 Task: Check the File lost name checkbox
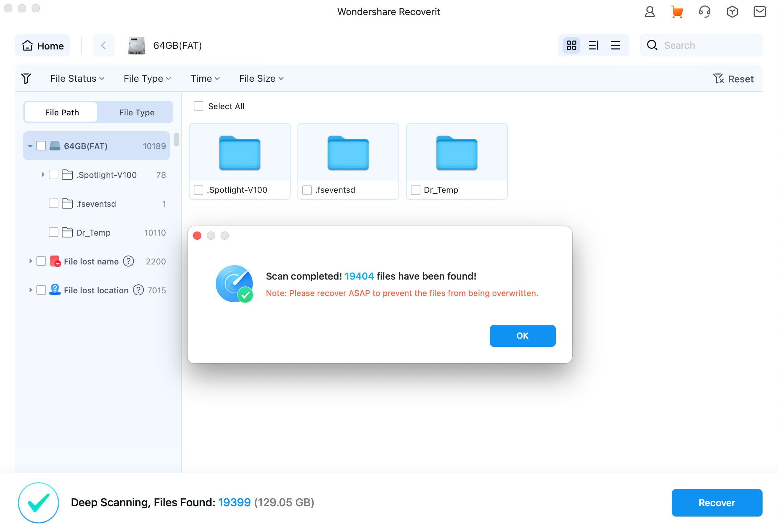[41, 261]
